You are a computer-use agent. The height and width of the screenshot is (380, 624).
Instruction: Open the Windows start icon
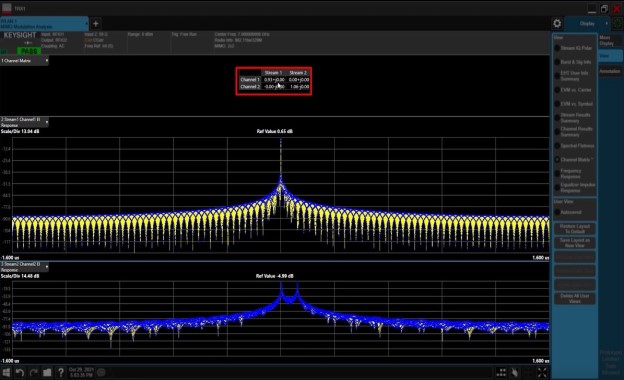6,372
